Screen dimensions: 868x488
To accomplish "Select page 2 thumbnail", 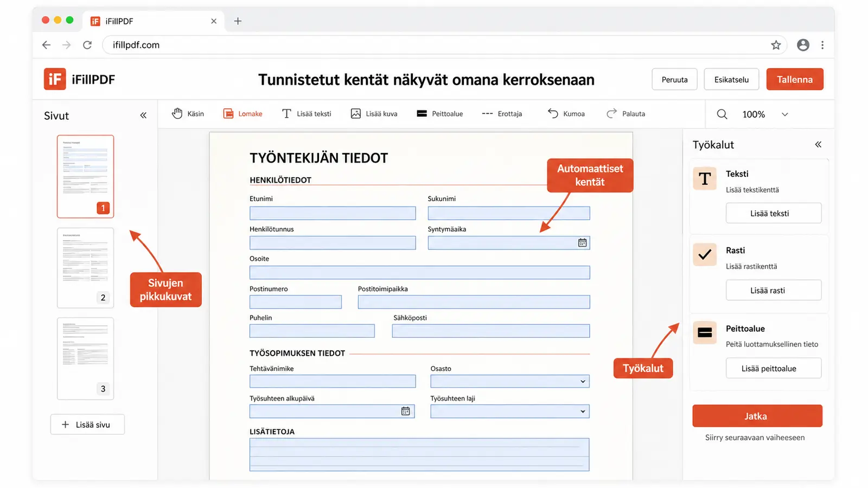I will pos(86,268).
